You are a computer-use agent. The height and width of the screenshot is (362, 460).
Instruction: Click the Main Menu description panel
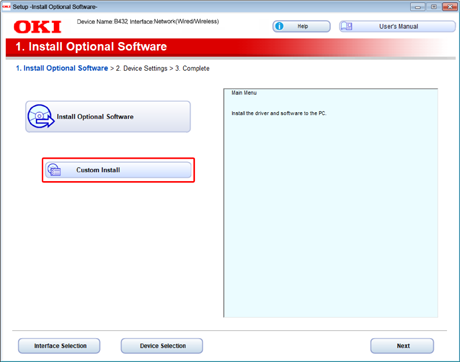[x=330, y=203]
